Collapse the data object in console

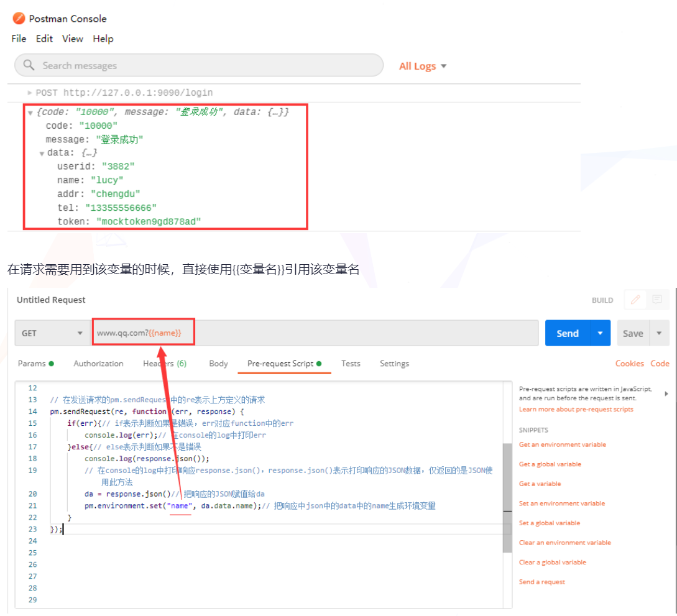coord(42,153)
